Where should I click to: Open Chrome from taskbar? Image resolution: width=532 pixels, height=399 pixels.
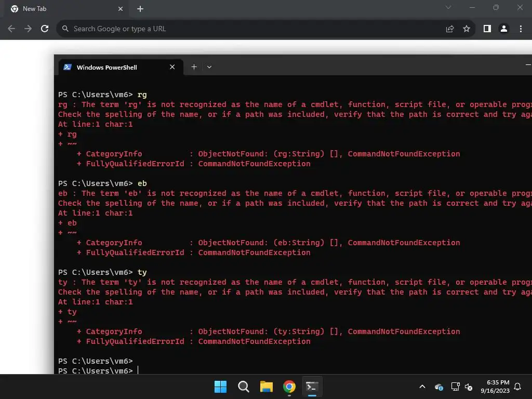pos(289,387)
